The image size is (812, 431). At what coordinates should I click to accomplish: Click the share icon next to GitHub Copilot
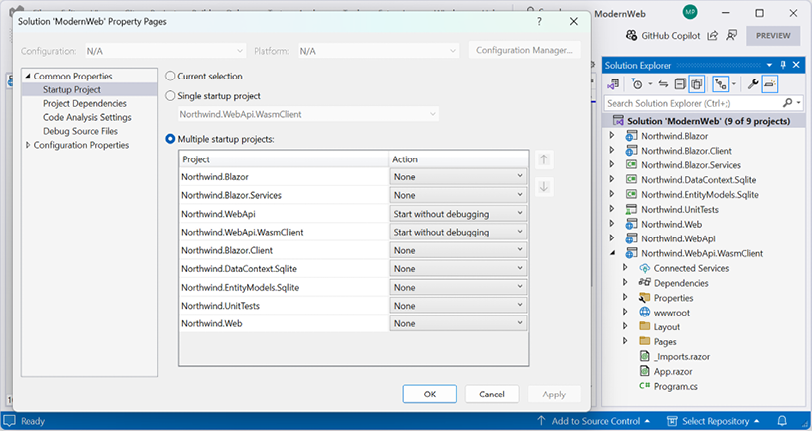click(713, 36)
